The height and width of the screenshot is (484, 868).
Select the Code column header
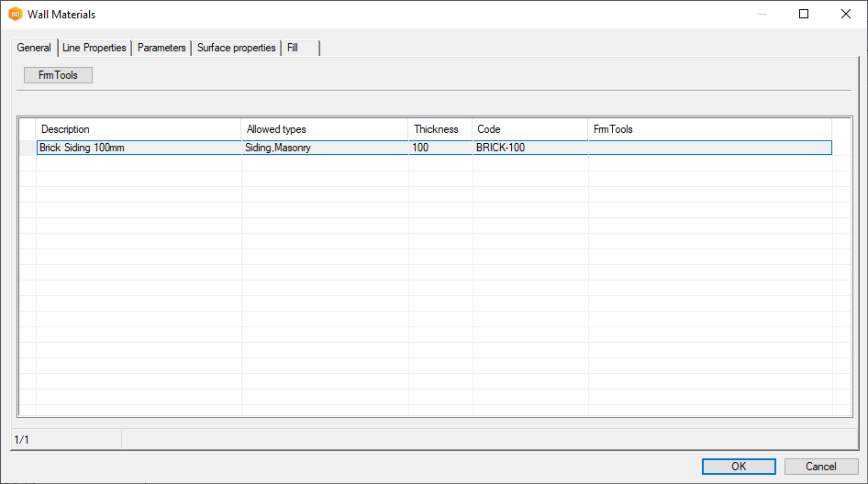point(529,129)
